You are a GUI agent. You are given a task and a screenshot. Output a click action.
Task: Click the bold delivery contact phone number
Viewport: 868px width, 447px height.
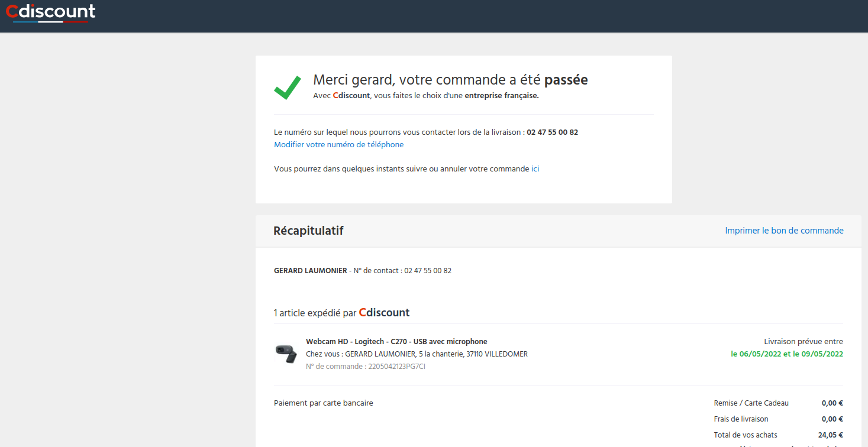click(552, 132)
